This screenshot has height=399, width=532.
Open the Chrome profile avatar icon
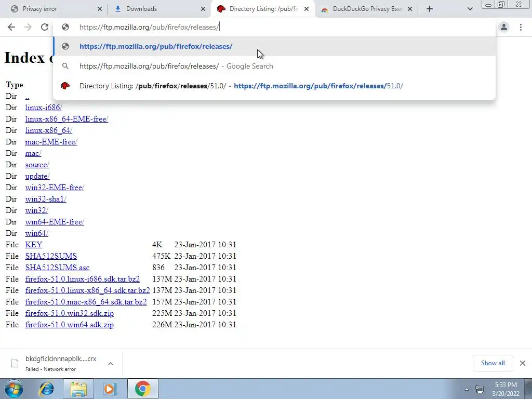point(504,27)
